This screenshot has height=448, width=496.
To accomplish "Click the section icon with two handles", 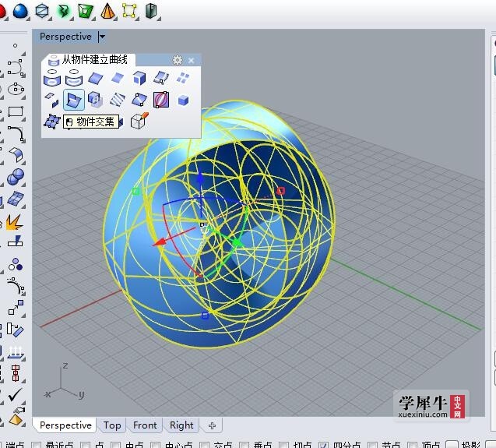I will pyautogui.click(x=139, y=100).
